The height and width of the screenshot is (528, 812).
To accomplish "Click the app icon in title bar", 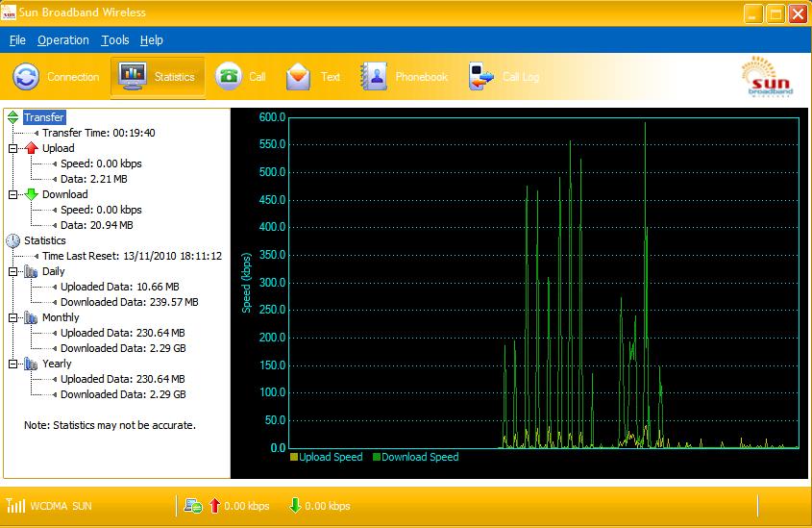I will tap(9, 13).
